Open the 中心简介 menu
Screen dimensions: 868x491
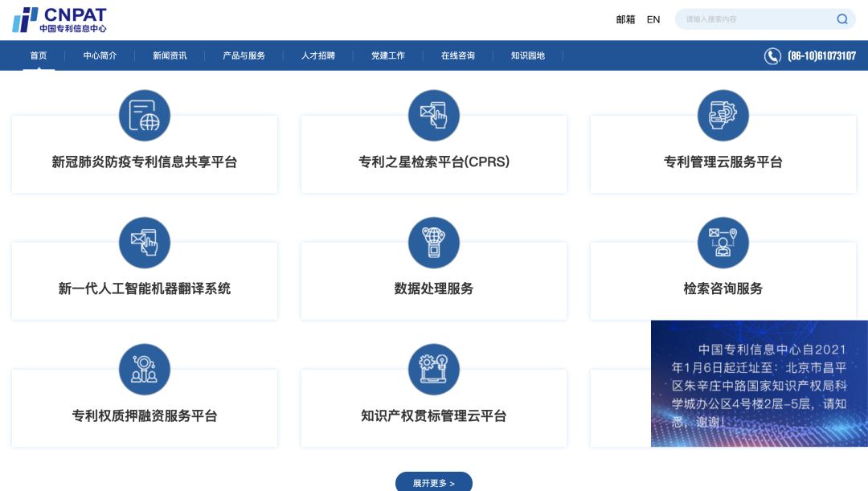coord(100,55)
